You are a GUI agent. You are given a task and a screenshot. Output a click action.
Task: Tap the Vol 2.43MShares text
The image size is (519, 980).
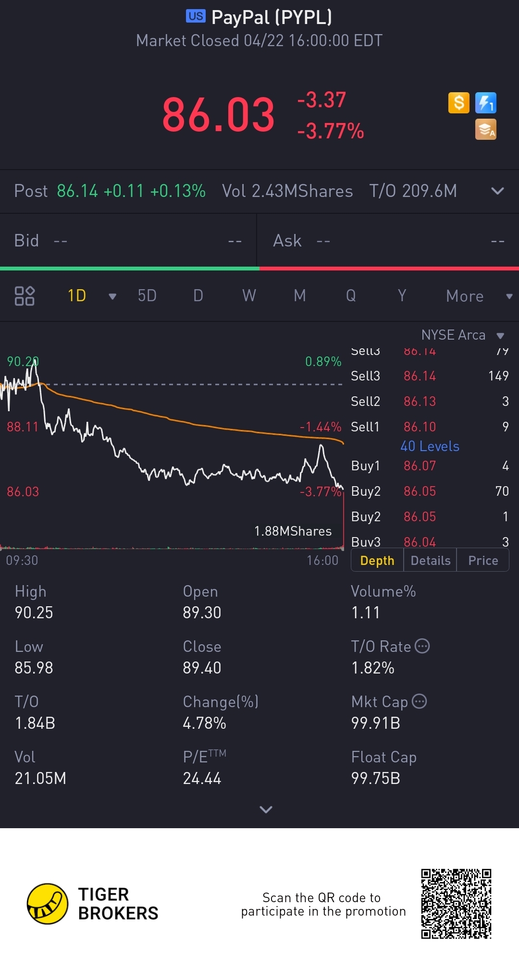click(x=287, y=191)
